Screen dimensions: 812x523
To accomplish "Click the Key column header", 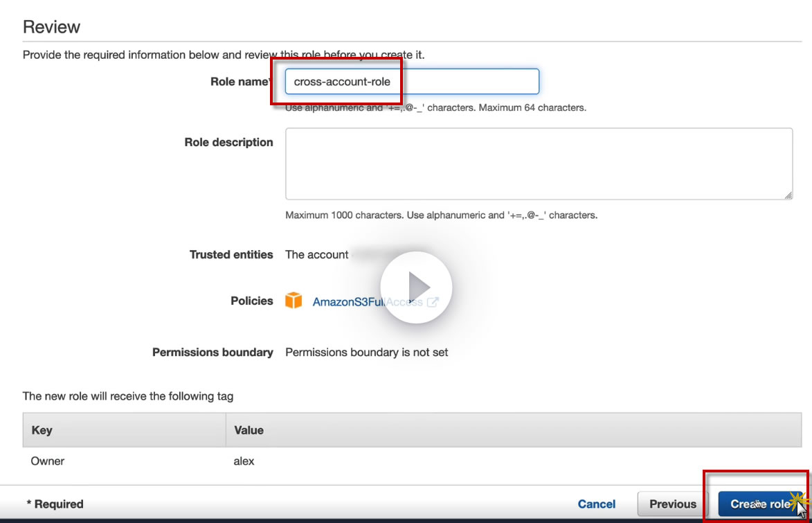I will 42,430.
